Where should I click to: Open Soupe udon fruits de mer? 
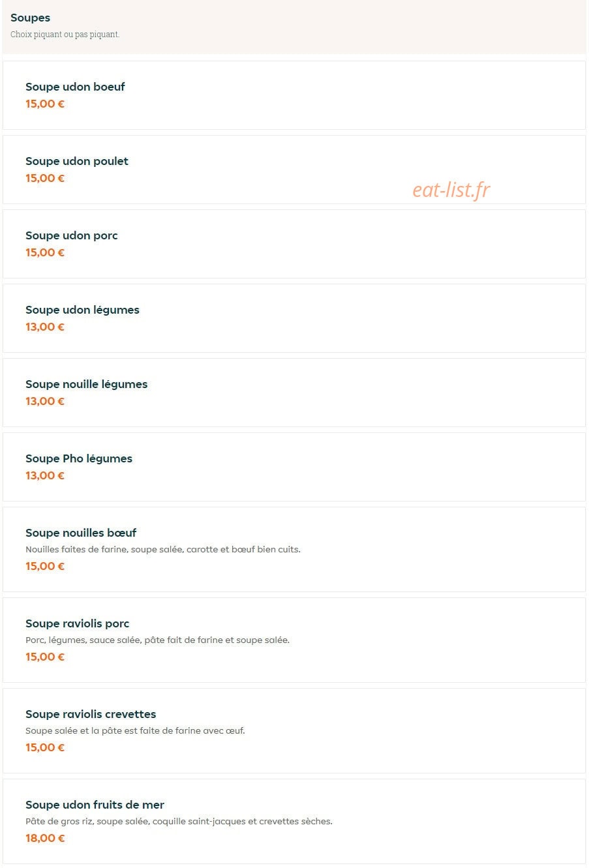pos(294,822)
